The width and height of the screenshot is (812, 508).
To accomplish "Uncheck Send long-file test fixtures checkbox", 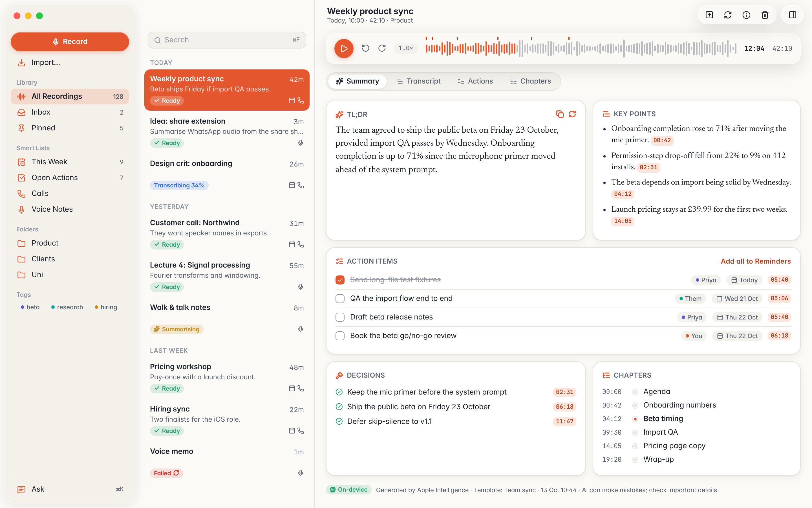I will pyautogui.click(x=340, y=280).
